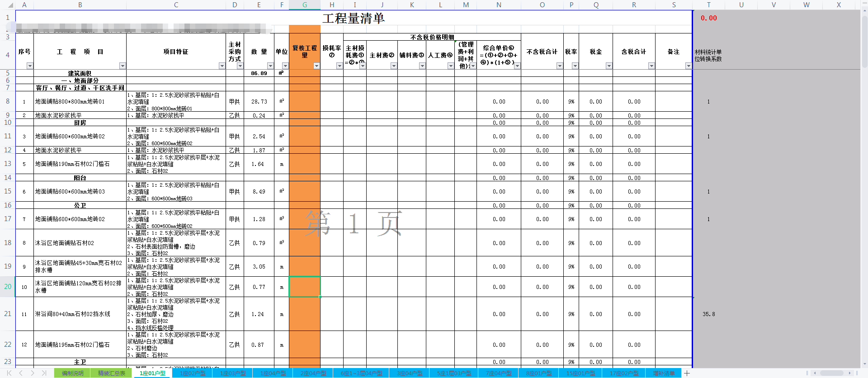
Task: Go to previous sheet tab arrow
Action: coord(21,373)
